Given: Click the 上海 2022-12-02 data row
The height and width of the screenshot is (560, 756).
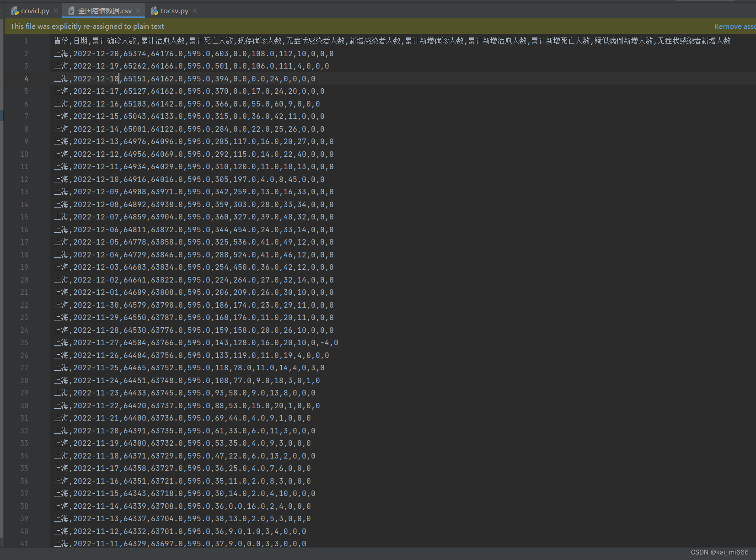Looking at the screenshot, I should tap(193, 280).
